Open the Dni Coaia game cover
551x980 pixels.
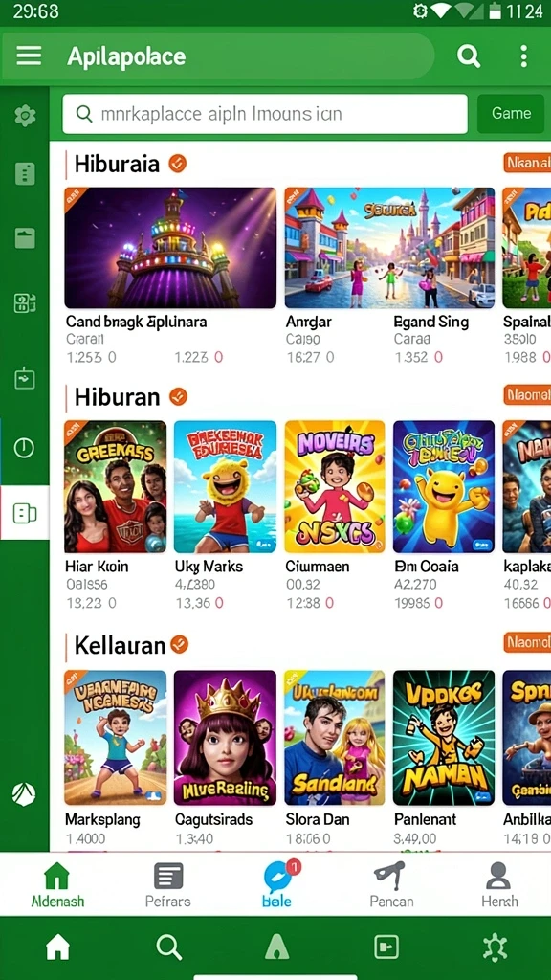(x=444, y=487)
